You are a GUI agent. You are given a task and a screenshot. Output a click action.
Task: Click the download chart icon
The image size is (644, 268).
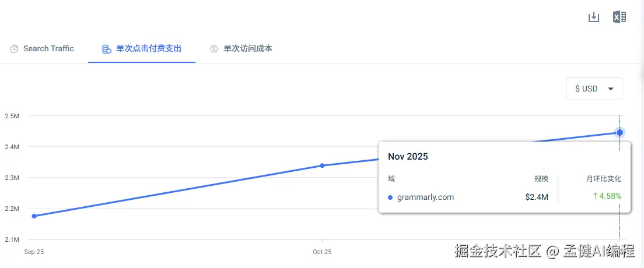tap(593, 17)
